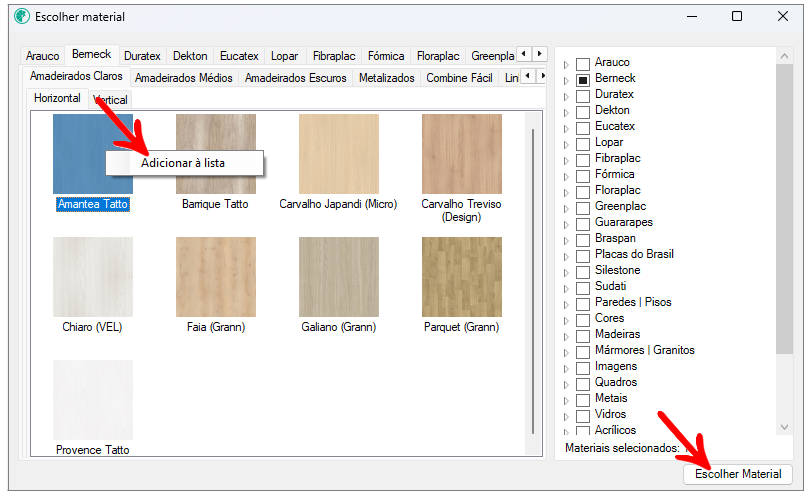Screen dimensions: 809x495
Task: Click the Escolher material app icon
Action: point(22,17)
